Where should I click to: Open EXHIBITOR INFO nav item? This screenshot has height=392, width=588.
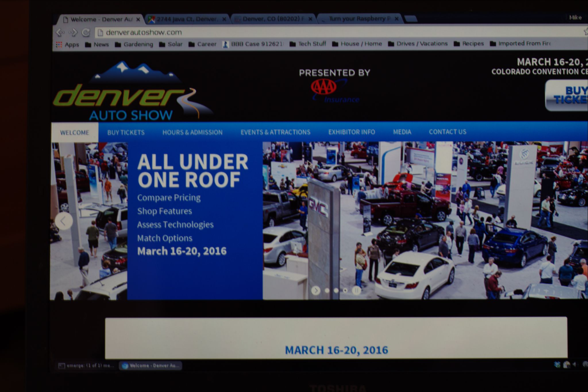(352, 132)
